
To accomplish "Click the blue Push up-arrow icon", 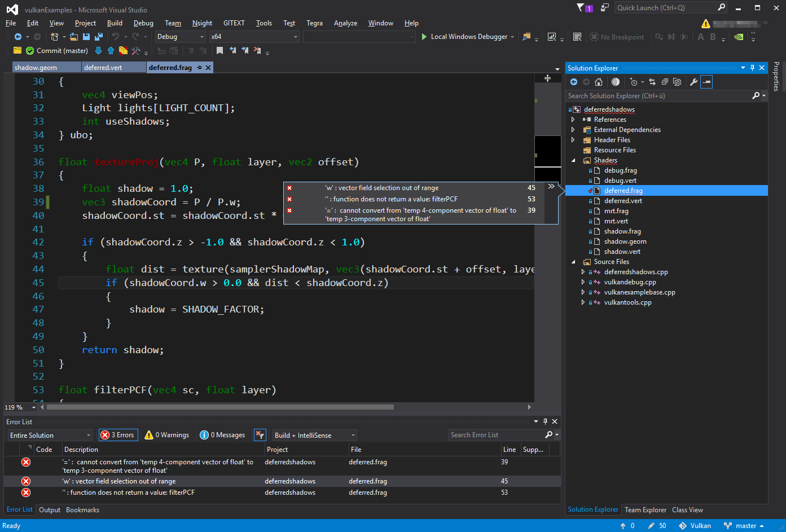I will coord(111,51).
